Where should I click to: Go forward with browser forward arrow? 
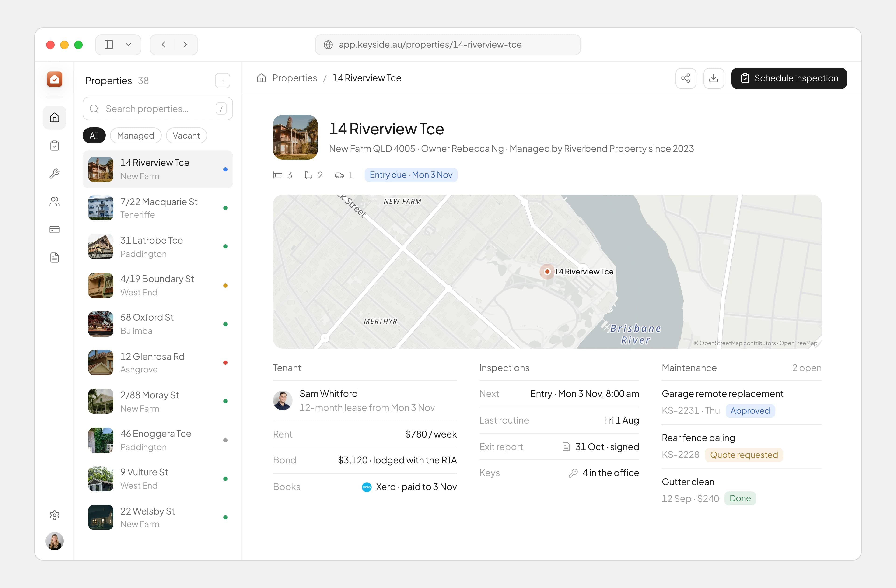(185, 45)
